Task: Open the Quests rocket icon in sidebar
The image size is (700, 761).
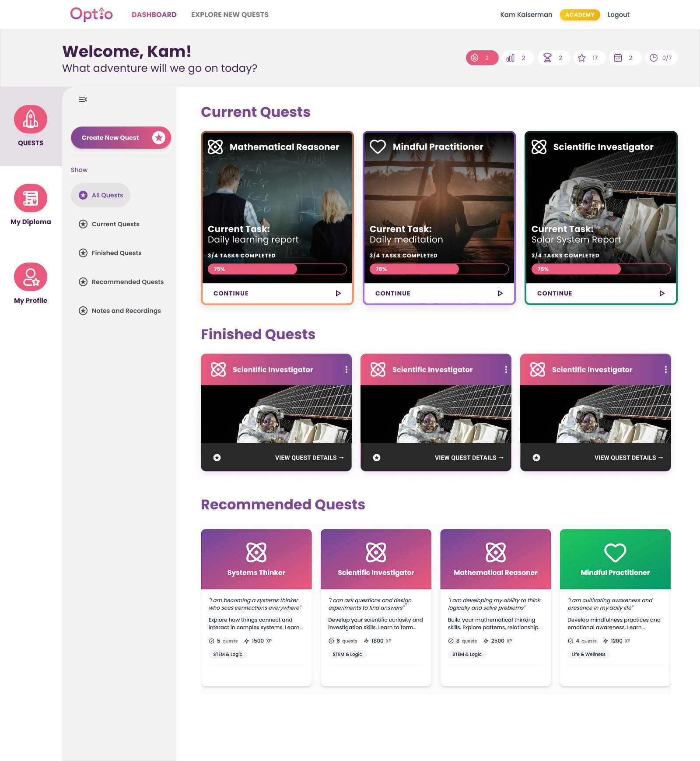Action: [x=31, y=119]
